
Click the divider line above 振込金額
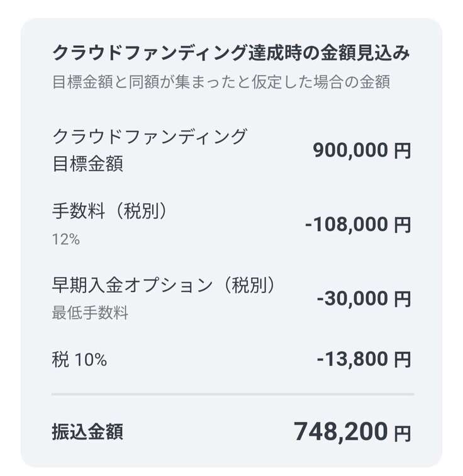[233, 394]
